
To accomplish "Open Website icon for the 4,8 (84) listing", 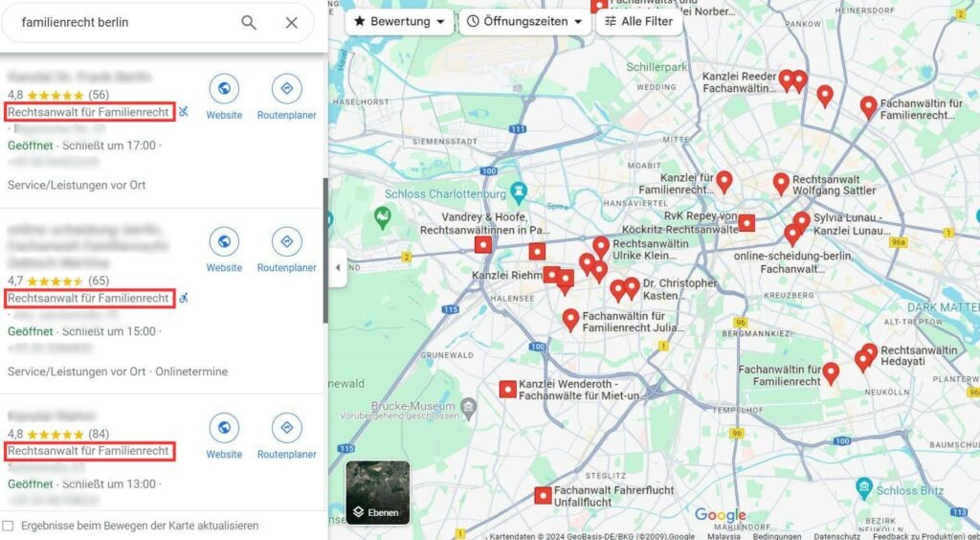I will point(224,428).
